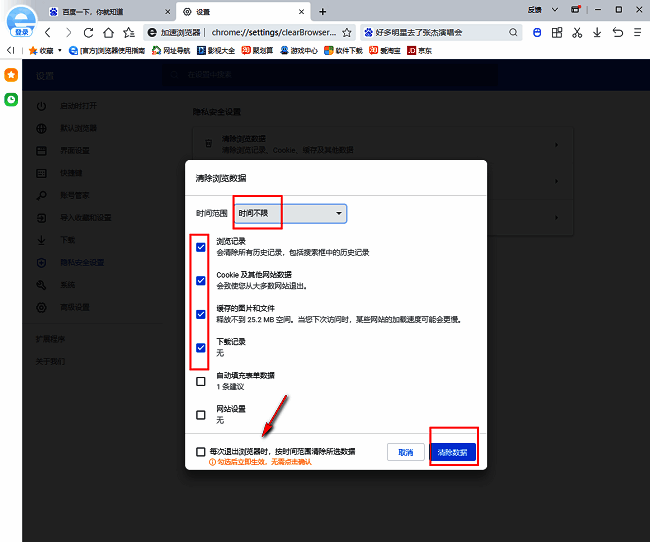Click the address bar URL field

[x=274, y=32]
